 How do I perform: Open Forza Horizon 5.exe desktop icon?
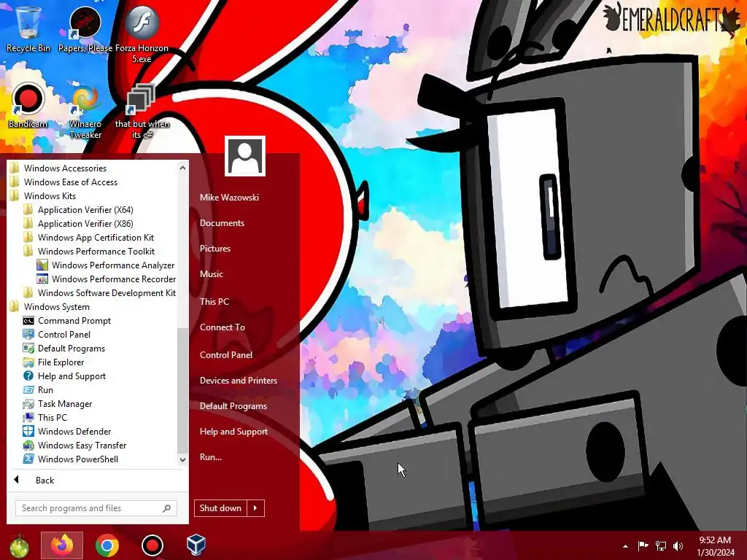142,34
